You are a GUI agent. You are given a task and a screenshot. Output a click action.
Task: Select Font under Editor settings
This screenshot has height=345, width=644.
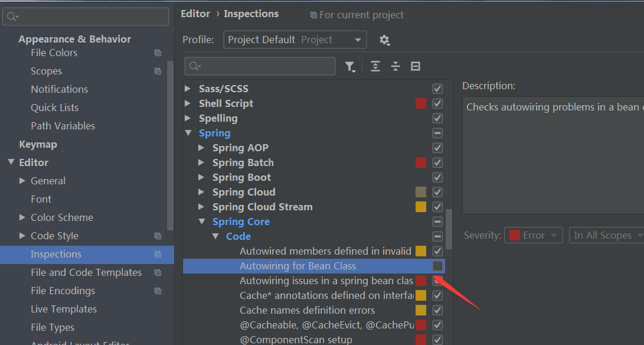pos(41,200)
